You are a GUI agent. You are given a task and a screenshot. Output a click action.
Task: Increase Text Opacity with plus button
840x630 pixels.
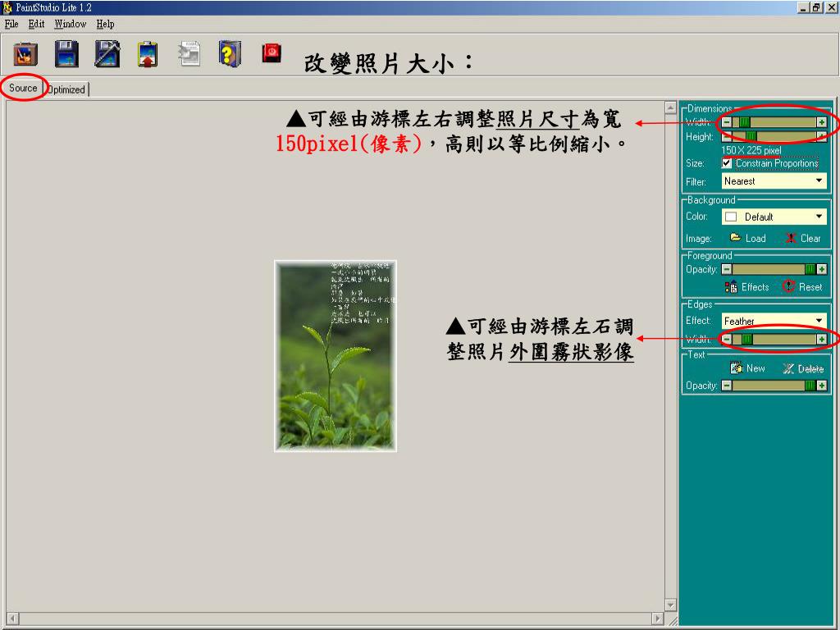tap(822, 386)
